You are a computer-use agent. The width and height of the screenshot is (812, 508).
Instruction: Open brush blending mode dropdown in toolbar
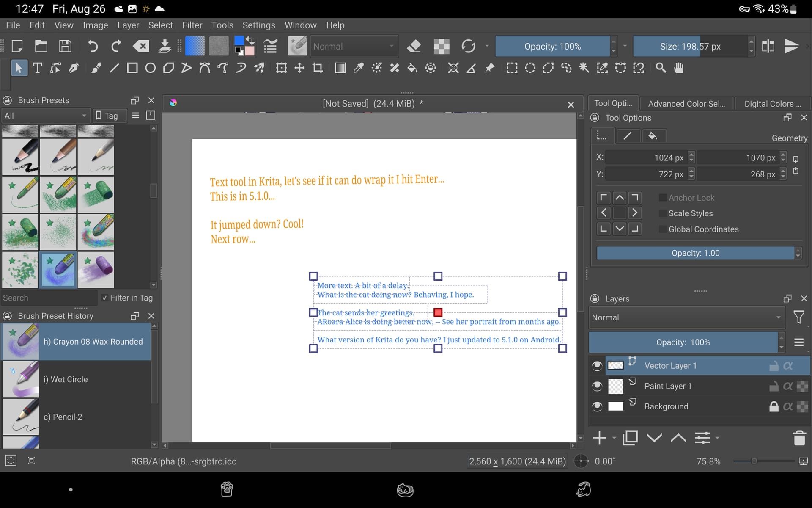[x=354, y=46]
